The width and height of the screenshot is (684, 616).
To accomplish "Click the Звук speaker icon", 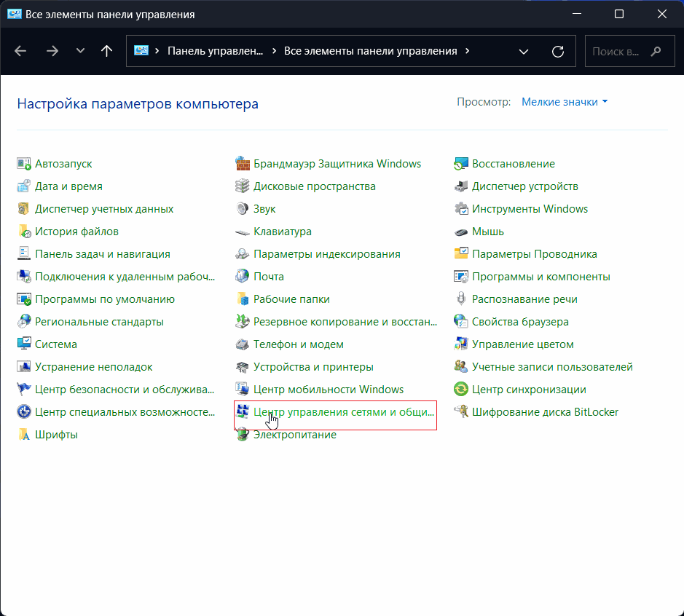I will pyautogui.click(x=243, y=209).
